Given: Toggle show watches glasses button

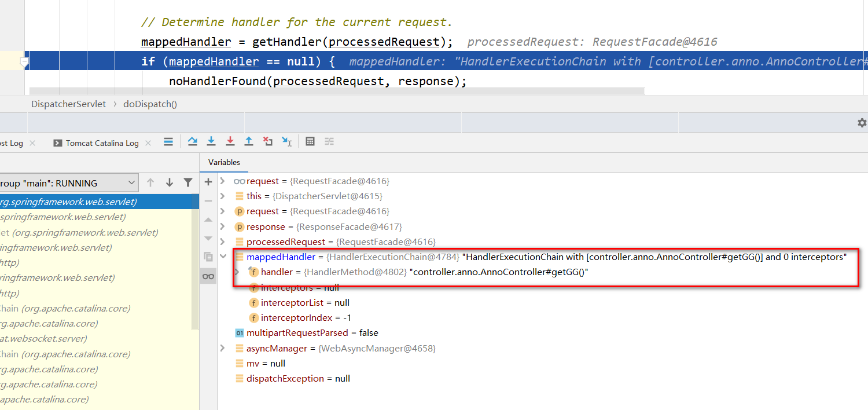Looking at the screenshot, I should tap(208, 276).
